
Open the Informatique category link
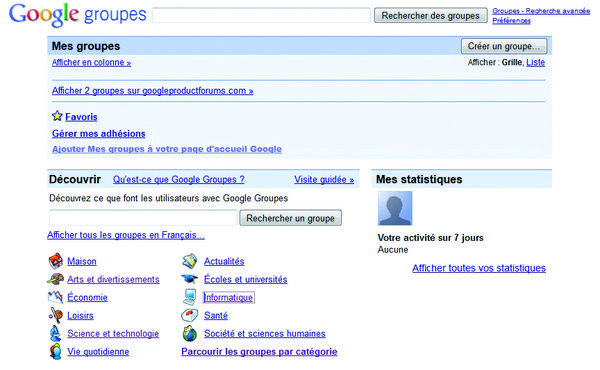228,297
